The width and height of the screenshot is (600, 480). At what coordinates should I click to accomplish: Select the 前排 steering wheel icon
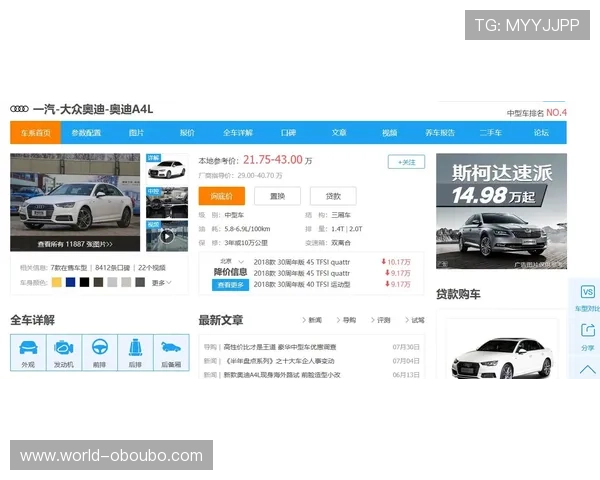(x=100, y=352)
